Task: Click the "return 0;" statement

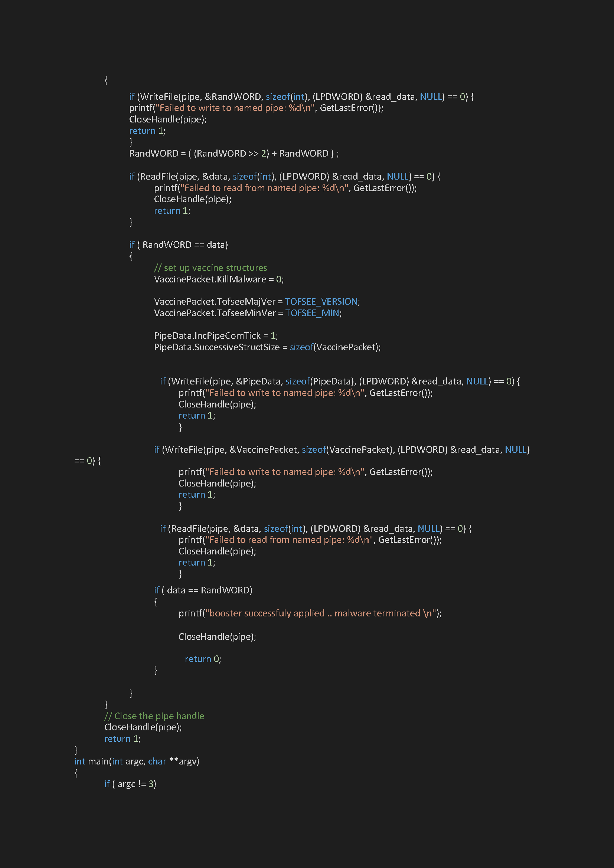Action: (203, 659)
